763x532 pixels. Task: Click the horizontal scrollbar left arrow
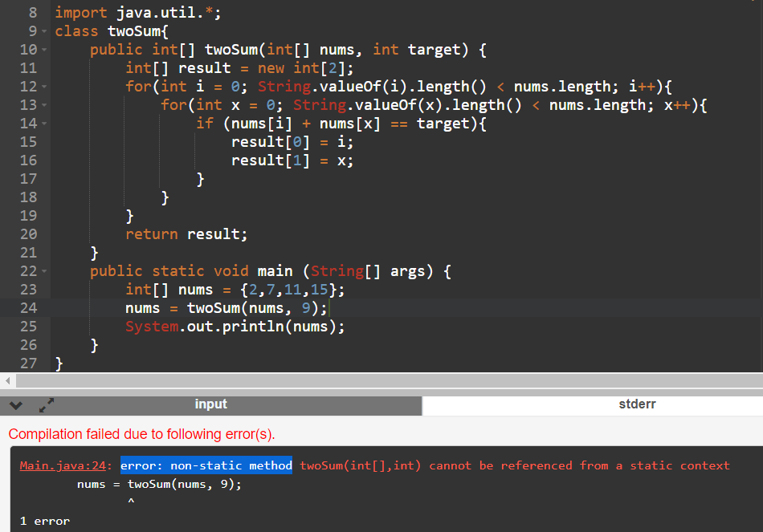[8, 381]
